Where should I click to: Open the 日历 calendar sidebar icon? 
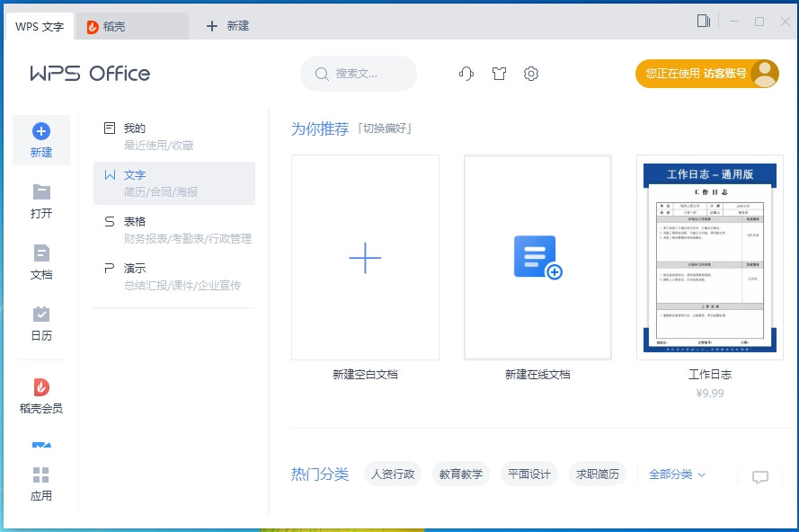tap(41, 320)
